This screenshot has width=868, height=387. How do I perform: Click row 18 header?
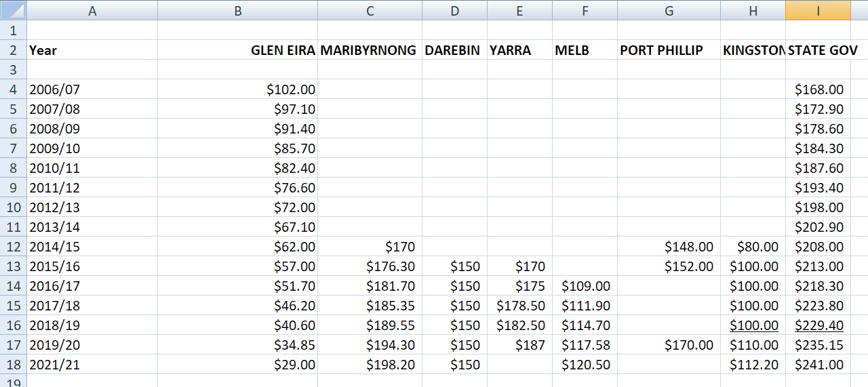[13, 365]
